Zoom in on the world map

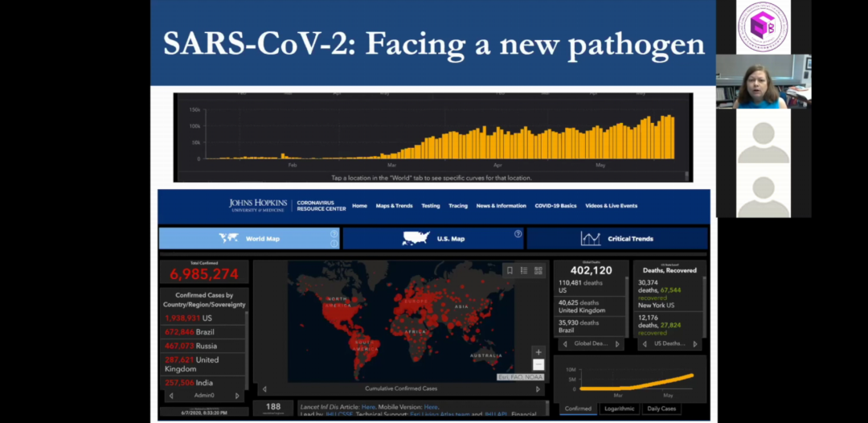click(538, 352)
